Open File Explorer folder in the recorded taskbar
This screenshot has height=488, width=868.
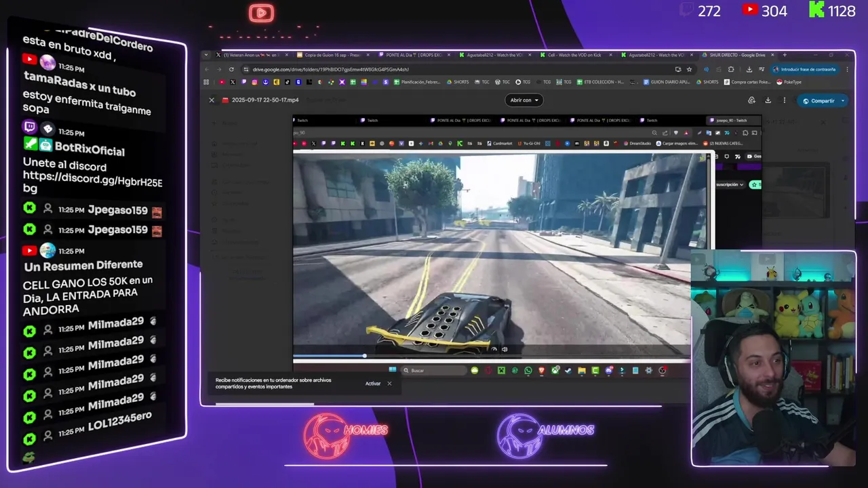(x=582, y=370)
